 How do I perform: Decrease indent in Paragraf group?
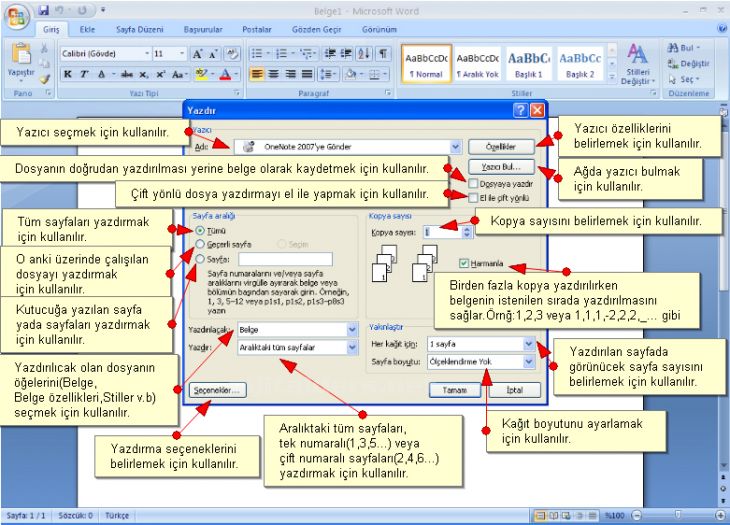pos(330,54)
